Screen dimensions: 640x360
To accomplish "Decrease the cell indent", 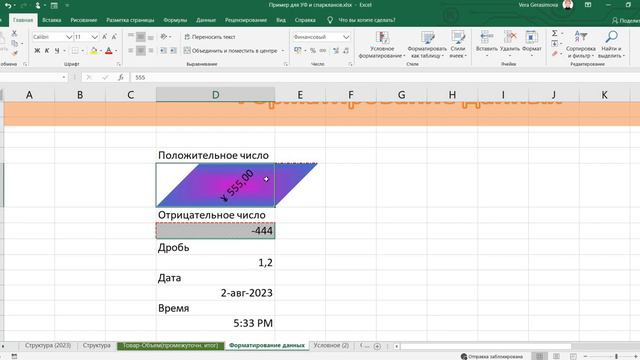I will 163,51.
